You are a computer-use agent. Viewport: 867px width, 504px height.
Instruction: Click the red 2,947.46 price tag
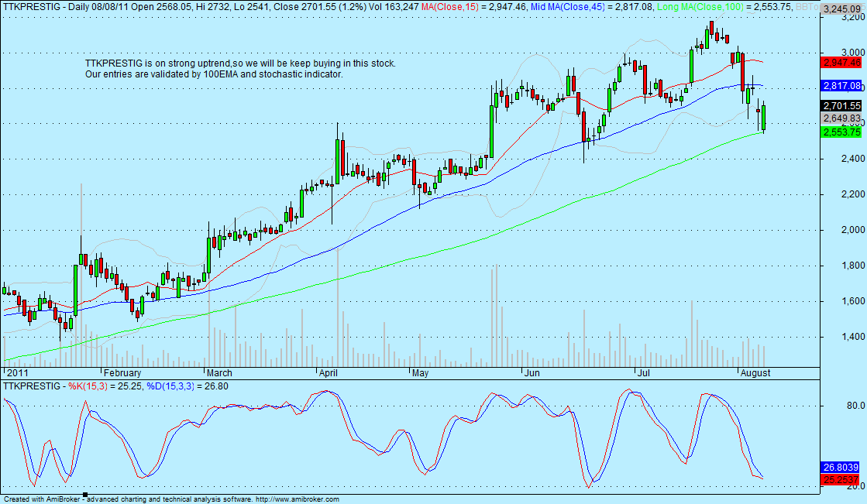(x=841, y=63)
